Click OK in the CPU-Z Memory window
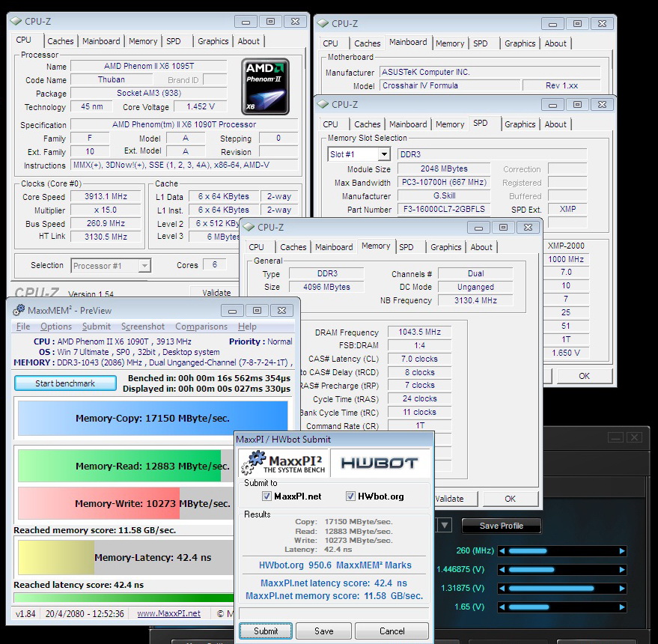658x644 pixels. click(x=510, y=499)
